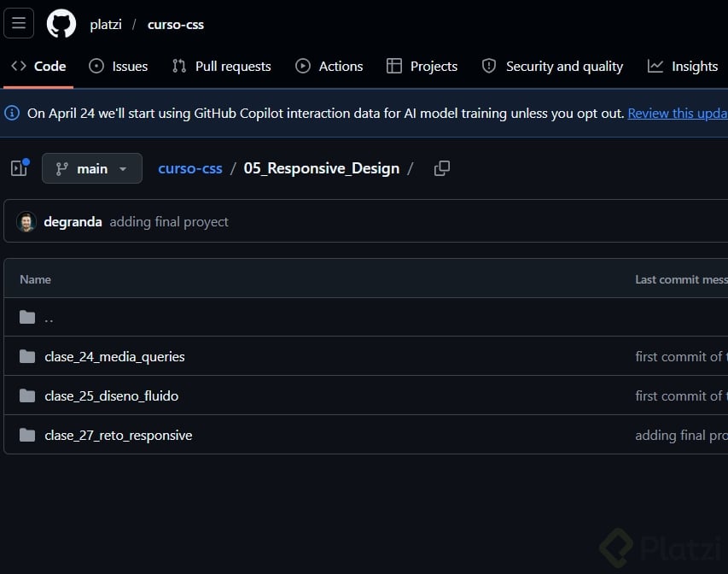This screenshot has height=574, width=728.
Task: Click the clase_25_diseno_fluido folder icon
Action: [x=27, y=396]
